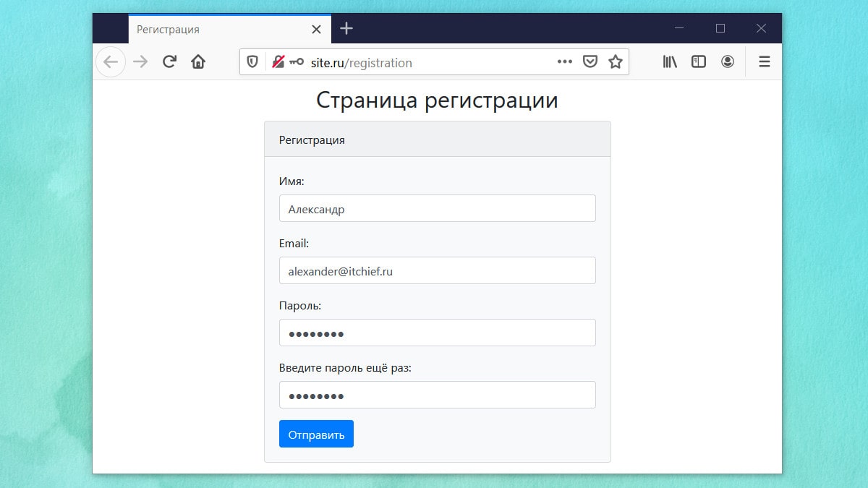Click the Имя: label

pyautogui.click(x=292, y=181)
